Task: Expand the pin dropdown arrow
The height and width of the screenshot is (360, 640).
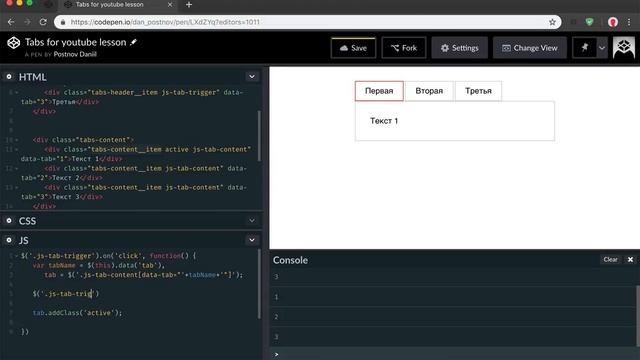Action: pos(602,48)
